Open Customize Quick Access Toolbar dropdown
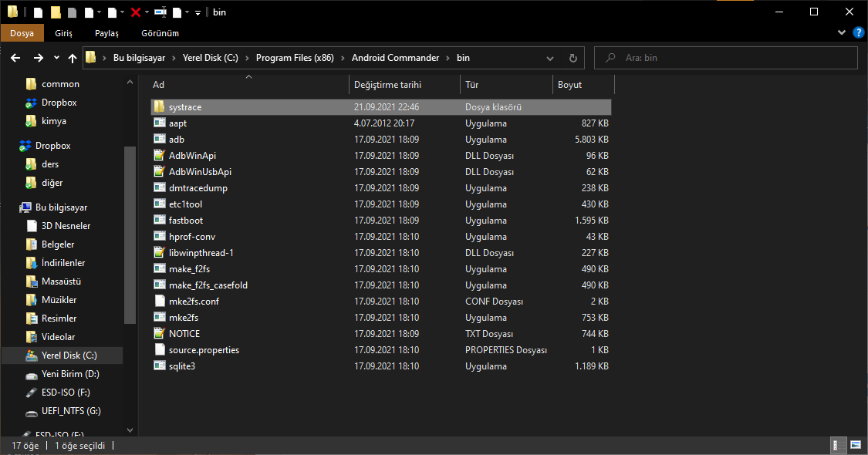 [x=198, y=13]
